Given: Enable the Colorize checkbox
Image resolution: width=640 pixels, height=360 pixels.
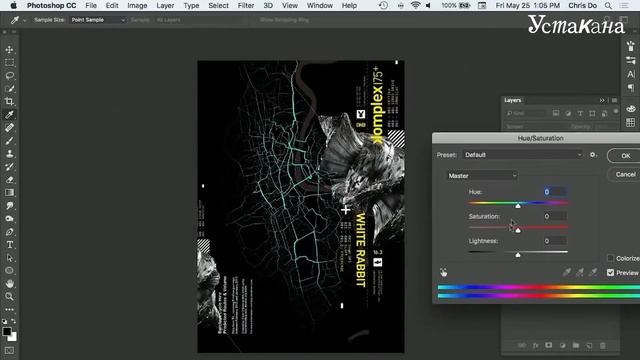Looking at the screenshot, I should [x=610, y=258].
